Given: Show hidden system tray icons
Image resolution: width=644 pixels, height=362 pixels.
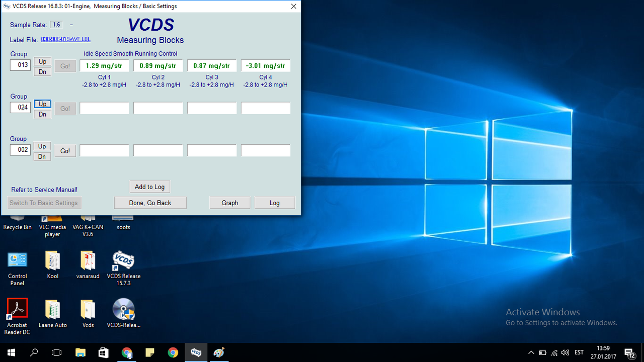Looking at the screenshot, I should 531,352.
